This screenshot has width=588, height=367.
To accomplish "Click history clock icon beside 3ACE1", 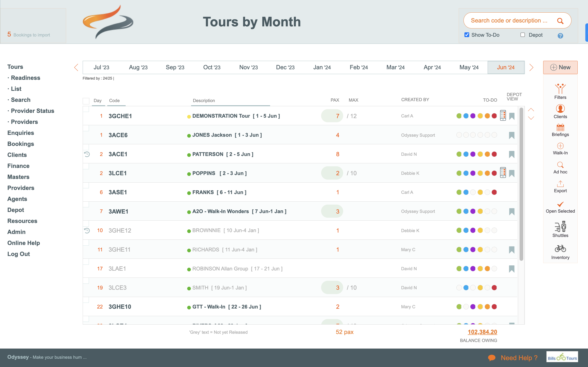I will 87,154.
